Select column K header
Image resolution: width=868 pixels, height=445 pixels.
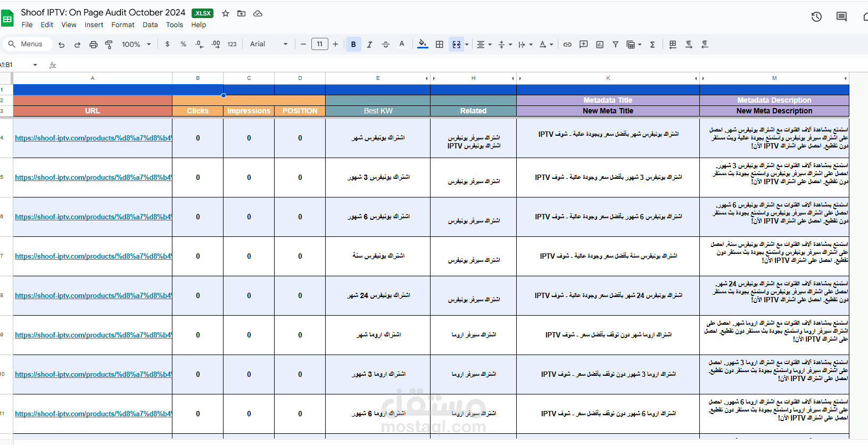[608, 78]
